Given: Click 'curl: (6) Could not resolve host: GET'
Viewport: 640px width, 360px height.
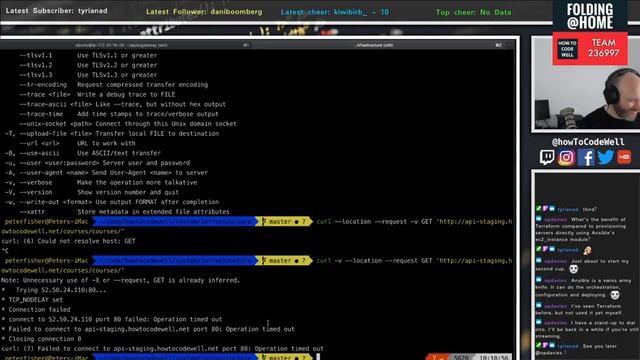Looking at the screenshot, I should pos(68,241).
